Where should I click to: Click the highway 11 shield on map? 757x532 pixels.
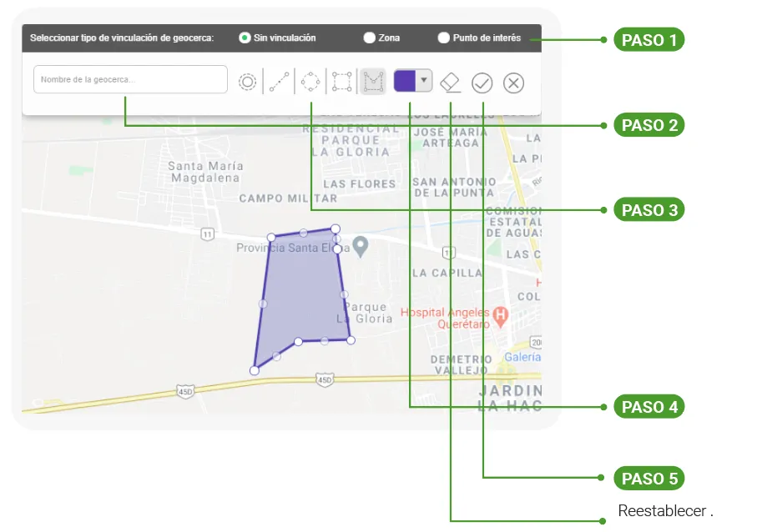click(x=207, y=234)
